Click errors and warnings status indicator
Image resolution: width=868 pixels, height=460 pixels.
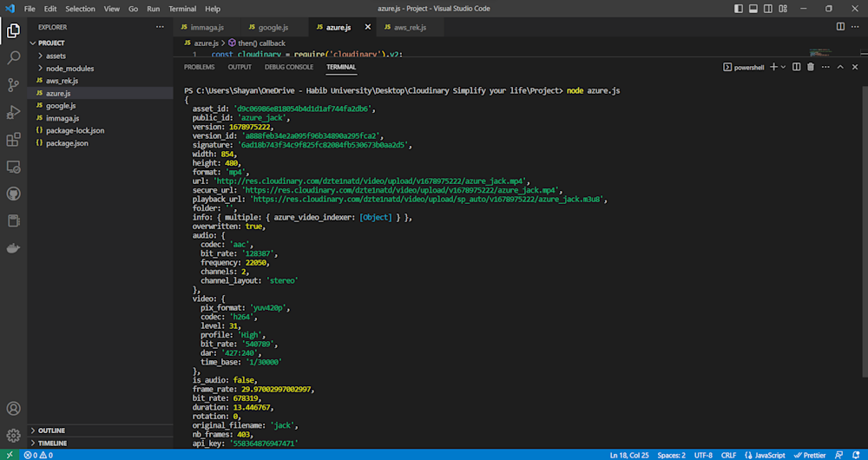(38, 455)
